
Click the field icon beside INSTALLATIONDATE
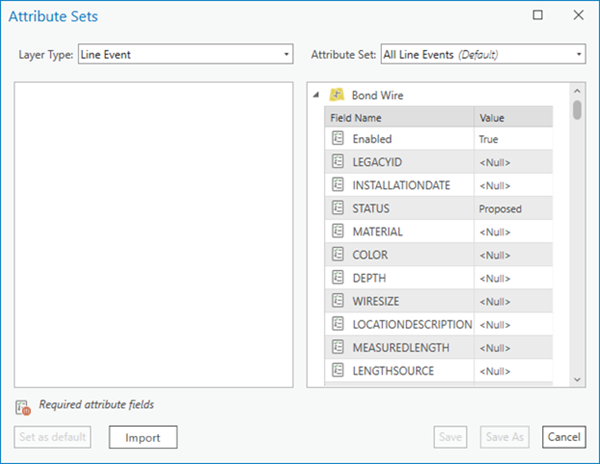coord(338,185)
